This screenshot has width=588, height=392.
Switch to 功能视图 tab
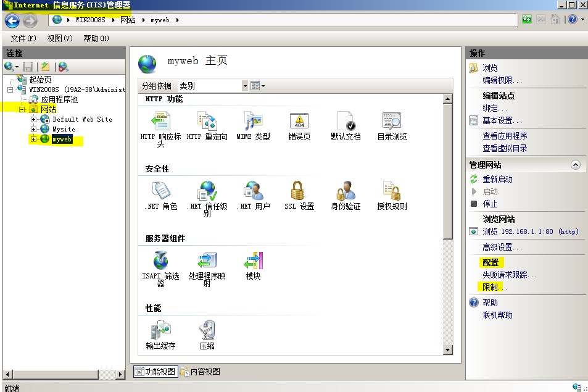155,372
